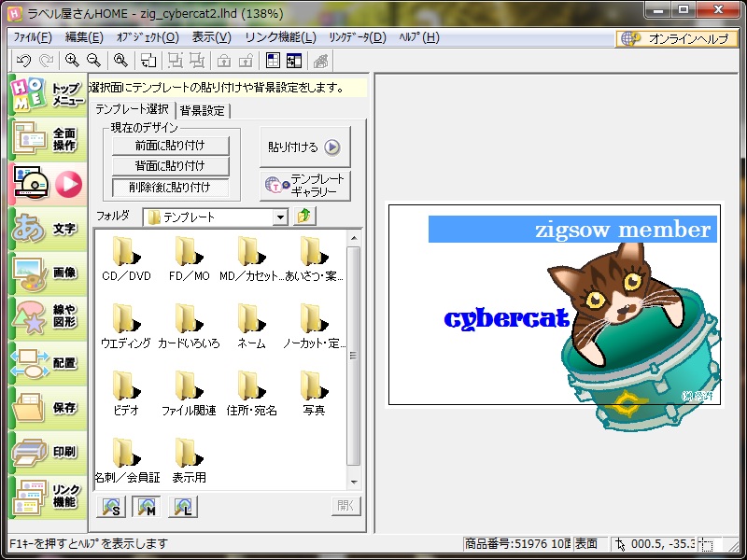The image size is (747, 560).
Task: Click the 貼り付ける button
Action: [x=305, y=147]
